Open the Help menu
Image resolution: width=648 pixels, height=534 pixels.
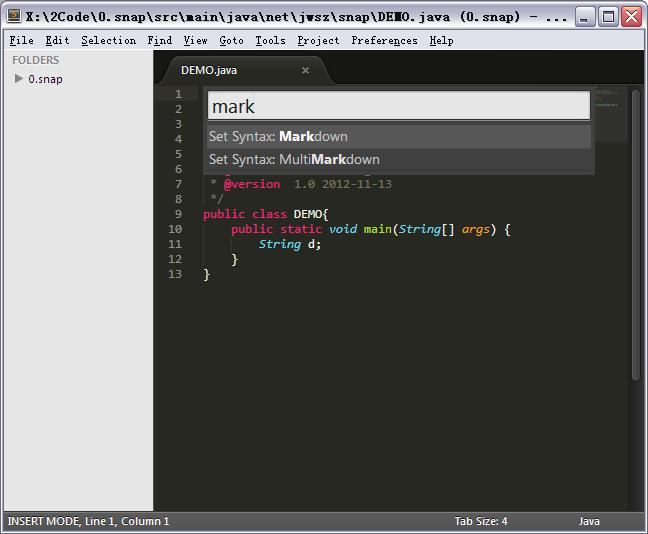tap(441, 41)
